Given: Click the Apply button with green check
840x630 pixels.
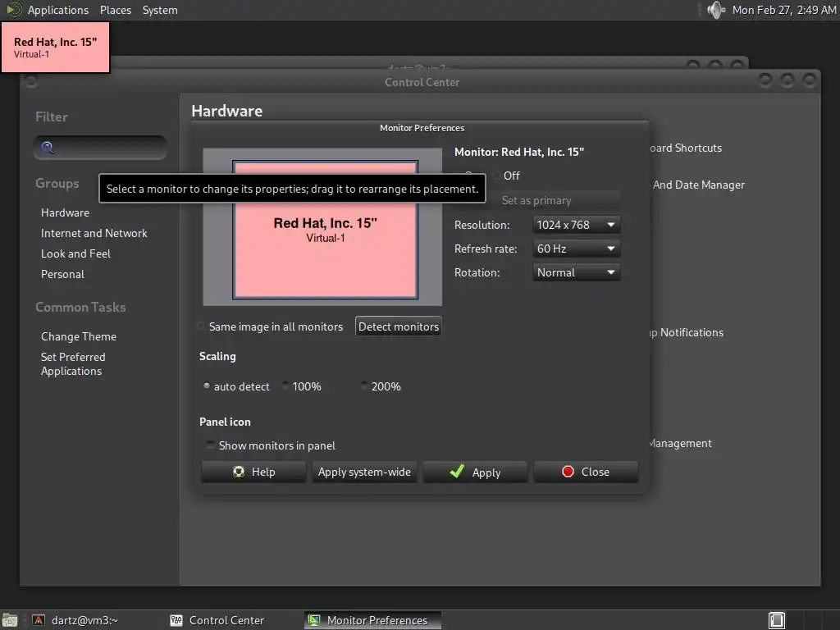Looking at the screenshot, I should [475, 472].
